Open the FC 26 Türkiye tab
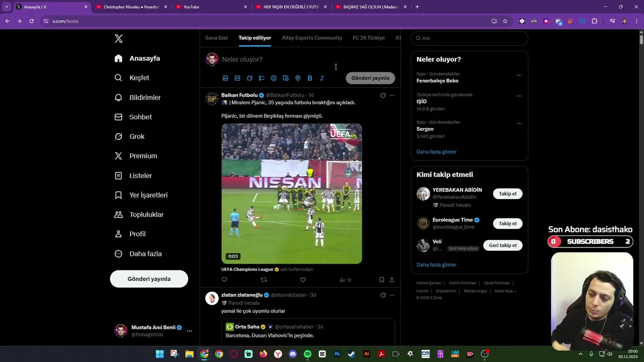The height and width of the screenshot is (362, 644). [369, 38]
